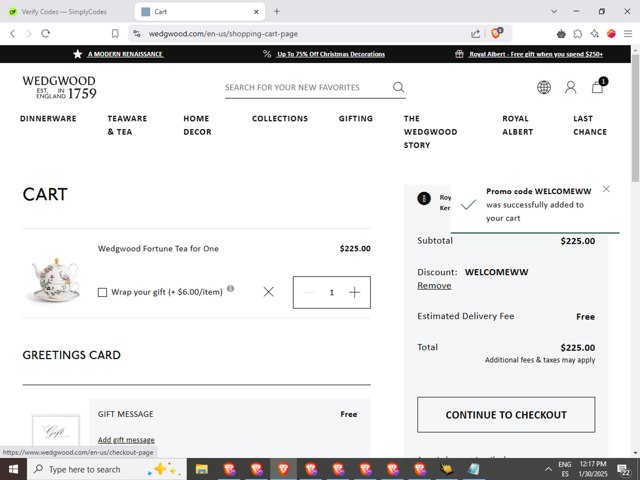Open the browser hamburger menu
This screenshot has height=480, width=640.
628,34
